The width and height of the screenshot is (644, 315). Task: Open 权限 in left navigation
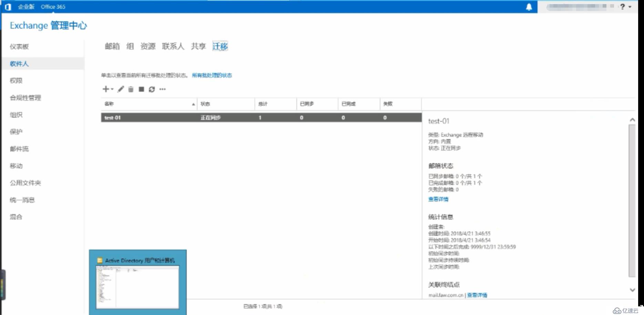(x=16, y=81)
